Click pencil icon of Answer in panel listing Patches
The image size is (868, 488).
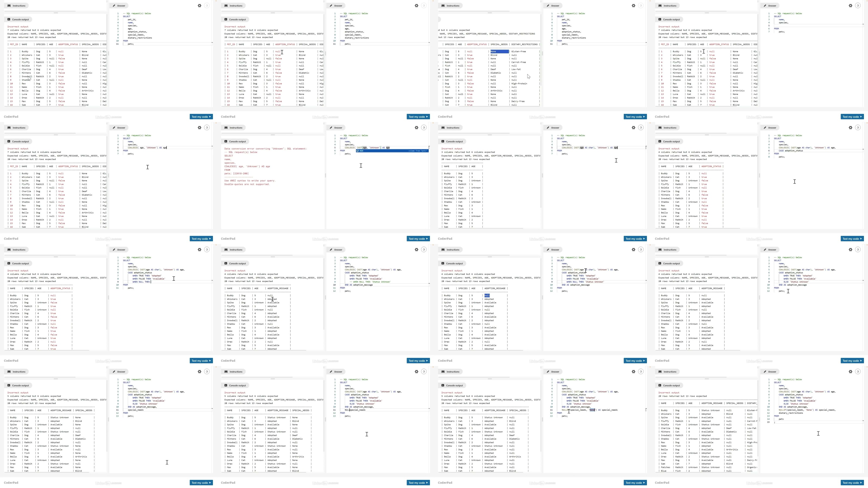[x=765, y=372]
